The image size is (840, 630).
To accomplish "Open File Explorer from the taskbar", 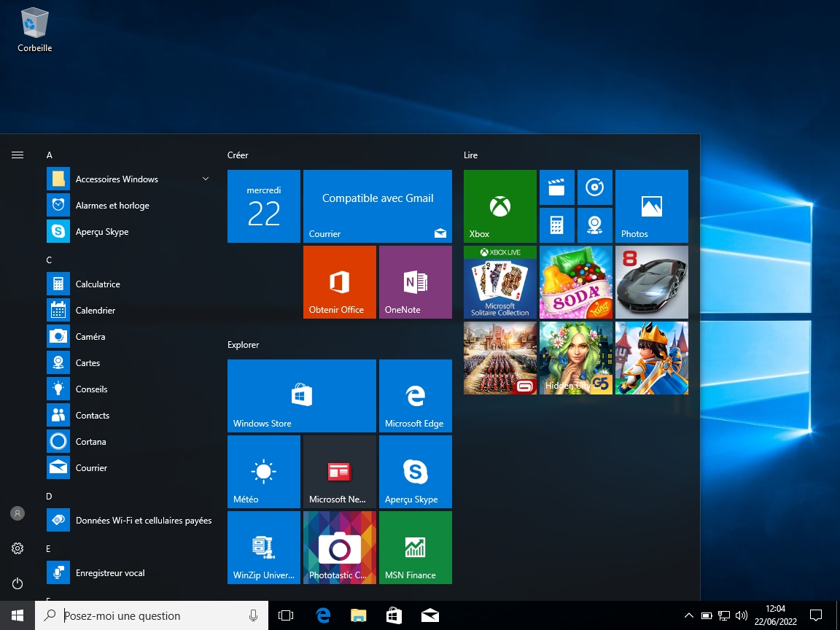I will tap(359, 615).
